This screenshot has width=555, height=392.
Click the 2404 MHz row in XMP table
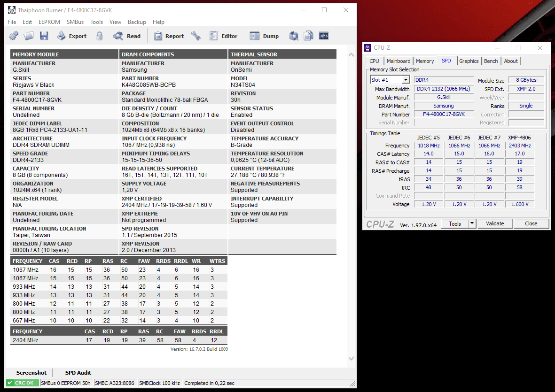tap(118, 340)
